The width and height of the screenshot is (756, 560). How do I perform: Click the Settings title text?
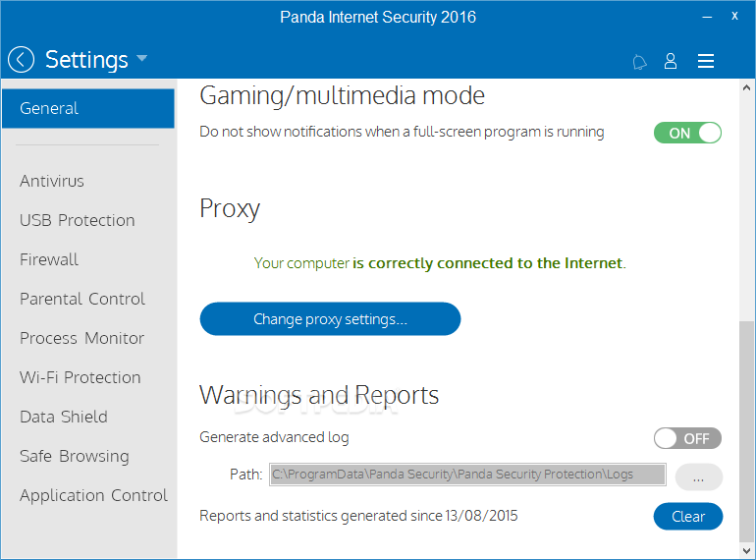click(x=86, y=60)
